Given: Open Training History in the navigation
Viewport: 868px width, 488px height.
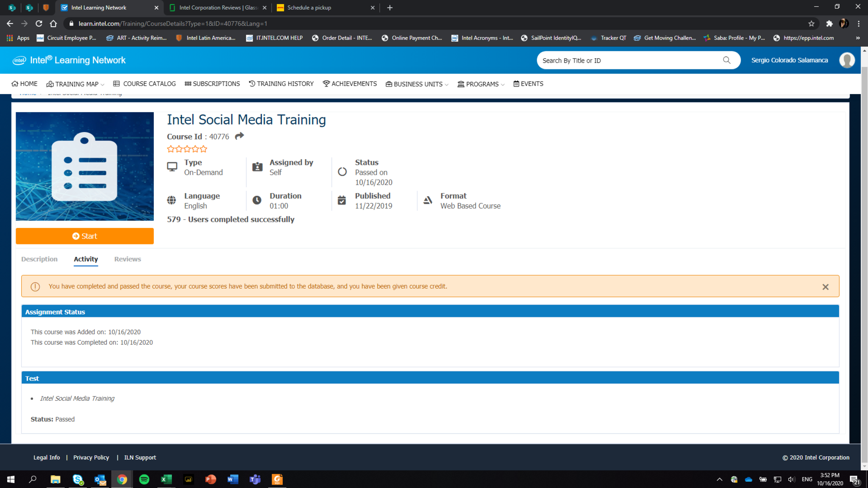Looking at the screenshot, I should point(281,84).
